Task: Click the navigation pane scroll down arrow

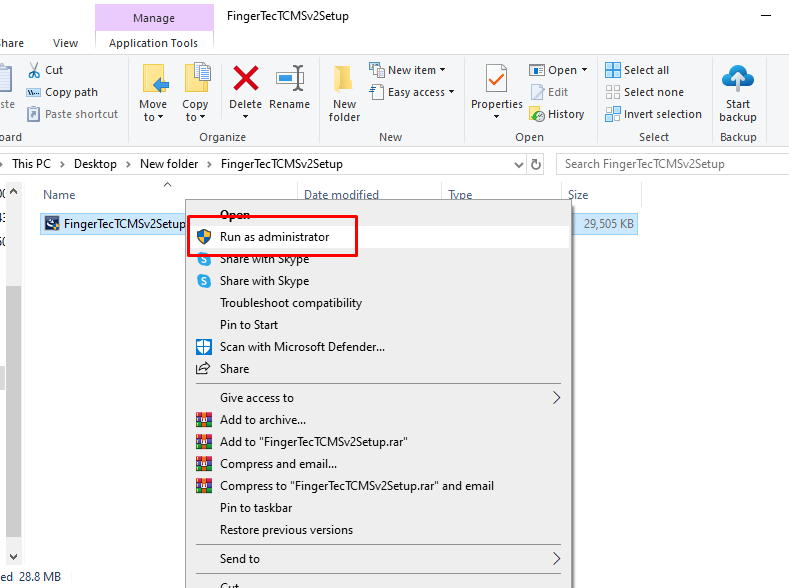Action: (x=14, y=557)
